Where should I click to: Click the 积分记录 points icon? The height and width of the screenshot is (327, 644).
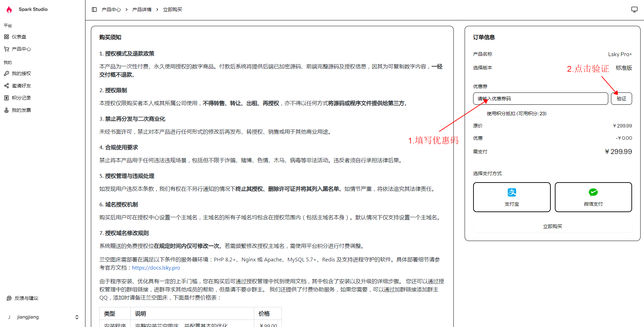(6, 98)
